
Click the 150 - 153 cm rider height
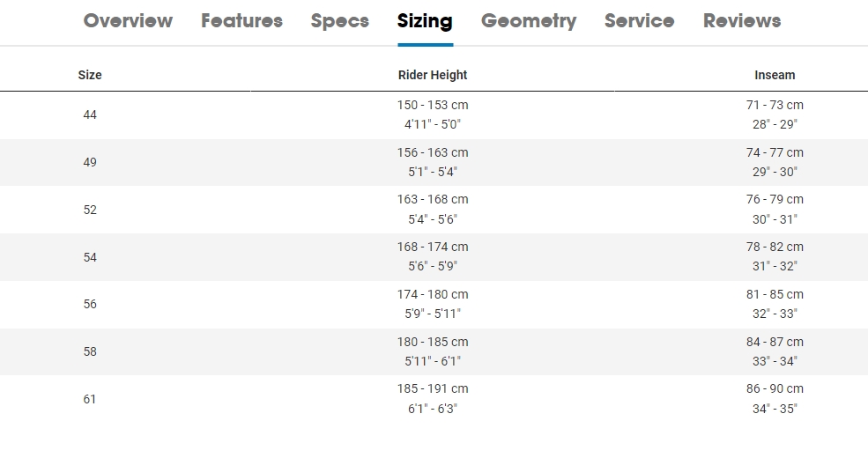[433, 105]
